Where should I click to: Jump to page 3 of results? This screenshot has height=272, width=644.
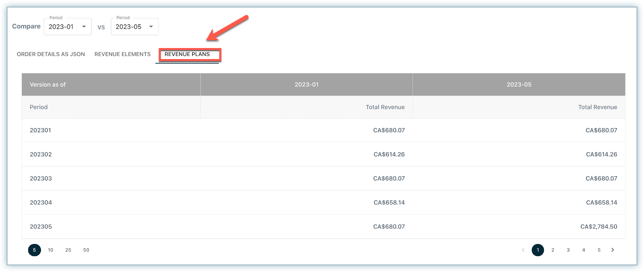click(568, 250)
